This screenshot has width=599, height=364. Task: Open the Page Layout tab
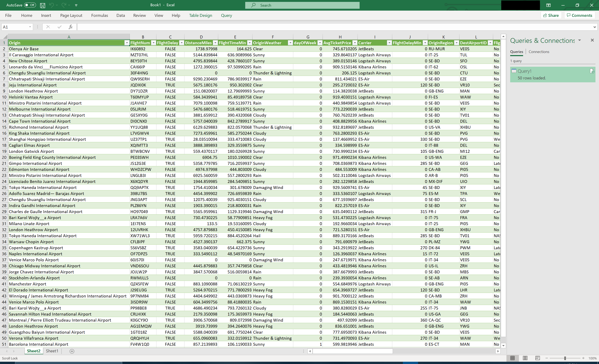pyautogui.click(x=71, y=15)
